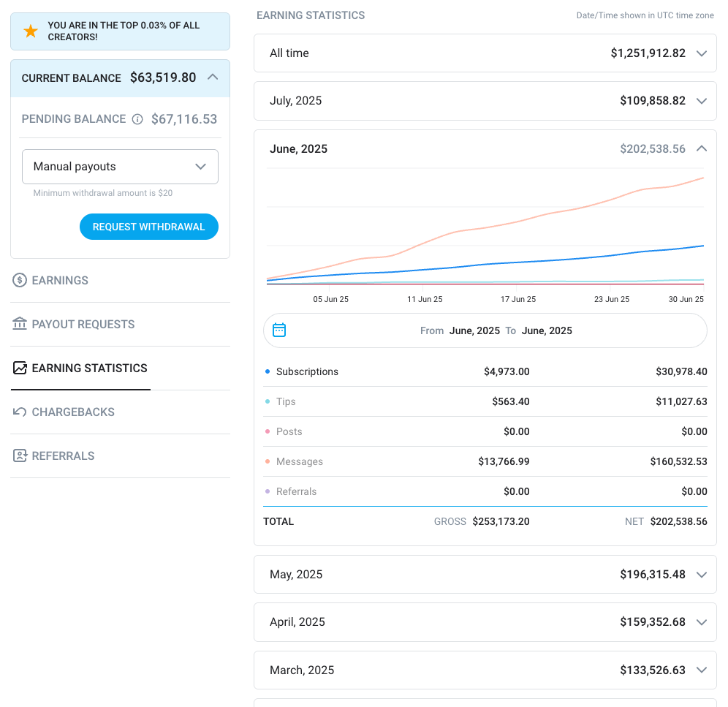Click the From June, 2025 date field
This screenshot has width=728, height=707.
474,330
